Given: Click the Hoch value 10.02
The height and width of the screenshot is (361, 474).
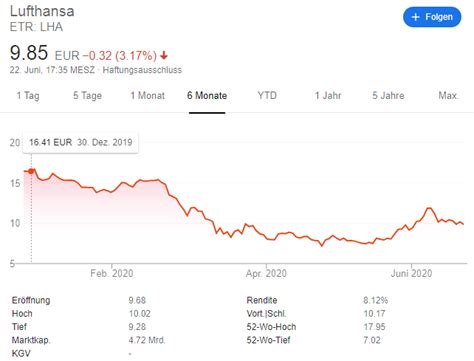Looking at the screenshot, I should pyautogui.click(x=140, y=314).
